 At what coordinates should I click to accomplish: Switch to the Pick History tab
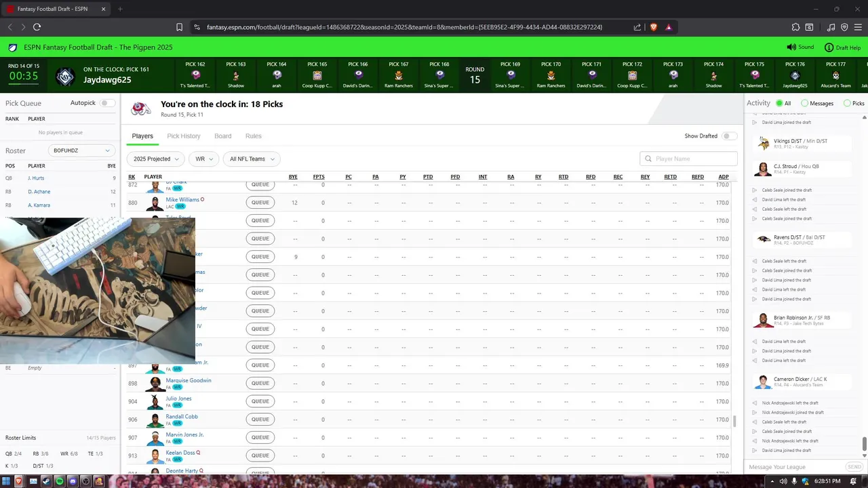pos(184,136)
